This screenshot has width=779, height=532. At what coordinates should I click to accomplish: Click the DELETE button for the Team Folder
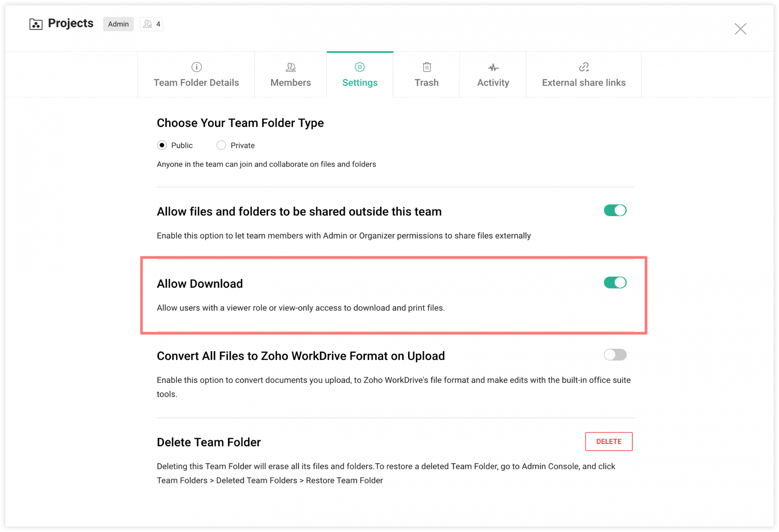[x=609, y=441]
